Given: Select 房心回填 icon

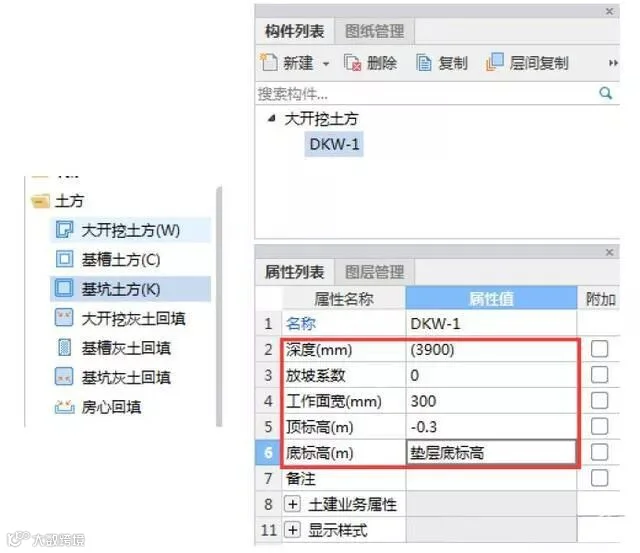Looking at the screenshot, I should [64, 406].
